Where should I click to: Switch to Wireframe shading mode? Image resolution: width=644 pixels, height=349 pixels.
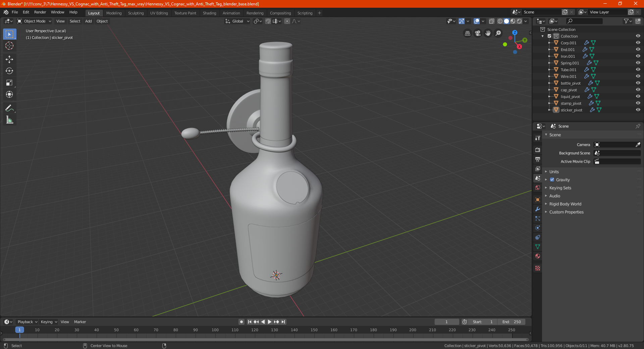500,21
